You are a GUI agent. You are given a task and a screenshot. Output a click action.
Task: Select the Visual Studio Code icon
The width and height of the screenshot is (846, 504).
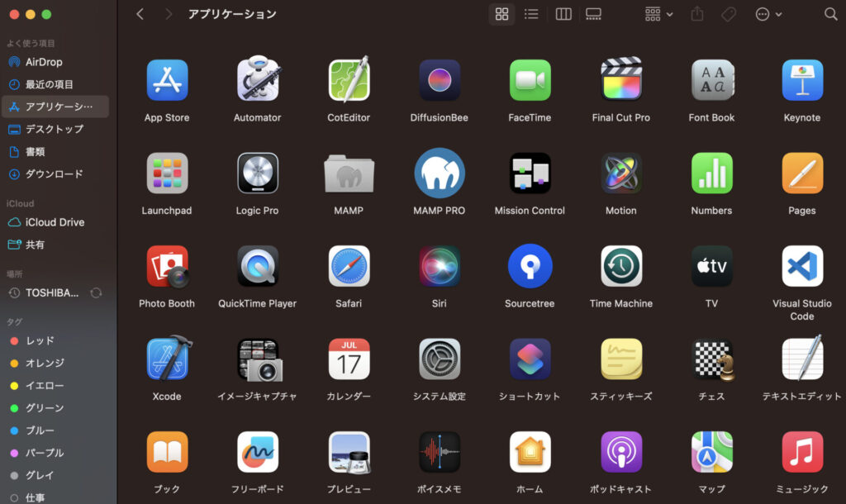801,266
